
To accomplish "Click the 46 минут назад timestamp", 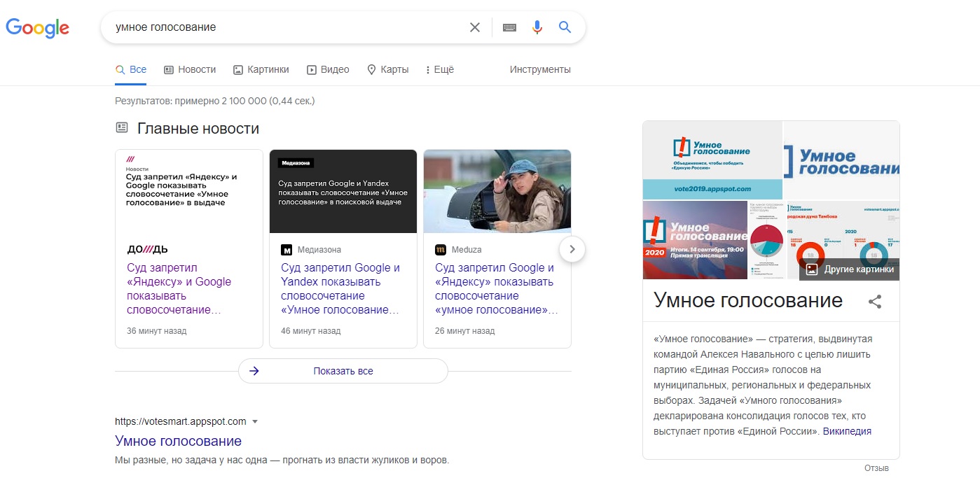I will click(x=311, y=331).
